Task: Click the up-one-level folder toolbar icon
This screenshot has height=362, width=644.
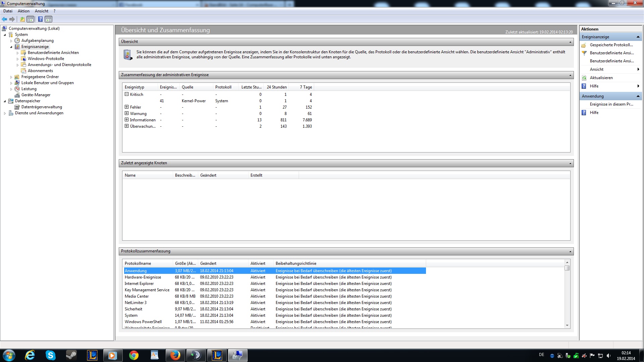Action: [x=22, y=19]
